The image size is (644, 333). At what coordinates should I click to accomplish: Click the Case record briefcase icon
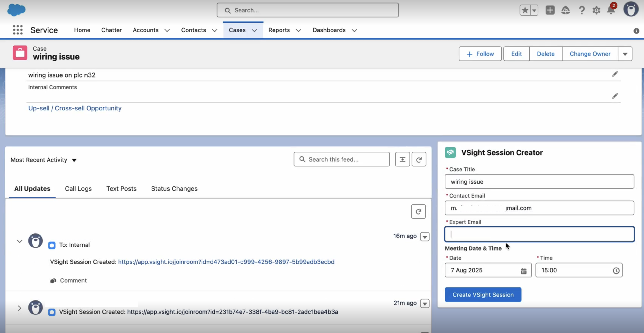click(20, 53)
